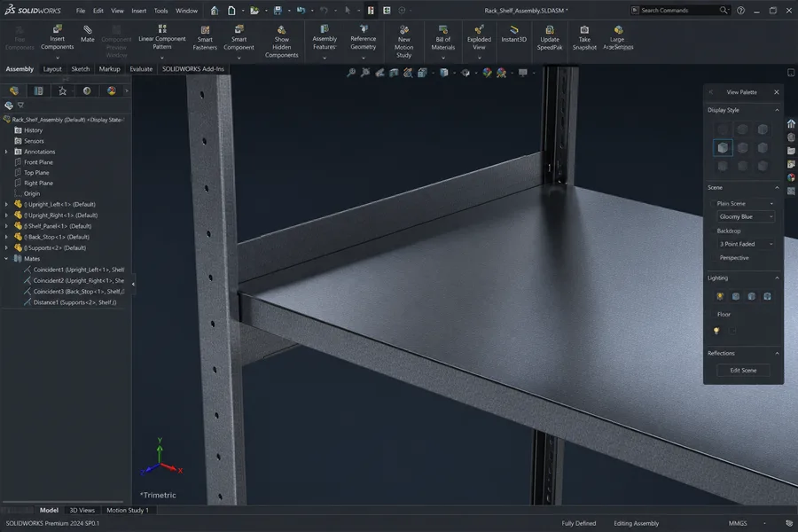Open Bill of Materials tool

click(442, 38)
